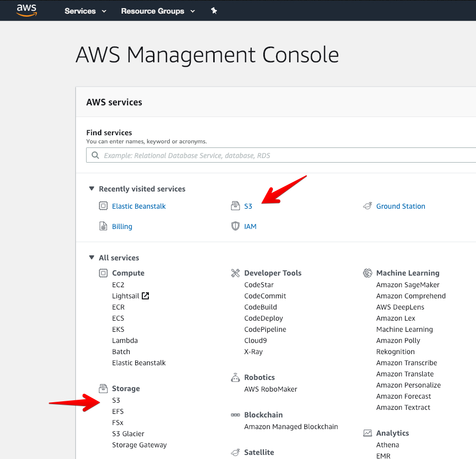Click the pin shortcut icon in top bar
The width and height of the screenshot is (476, 459).
[x=214, y=11]
